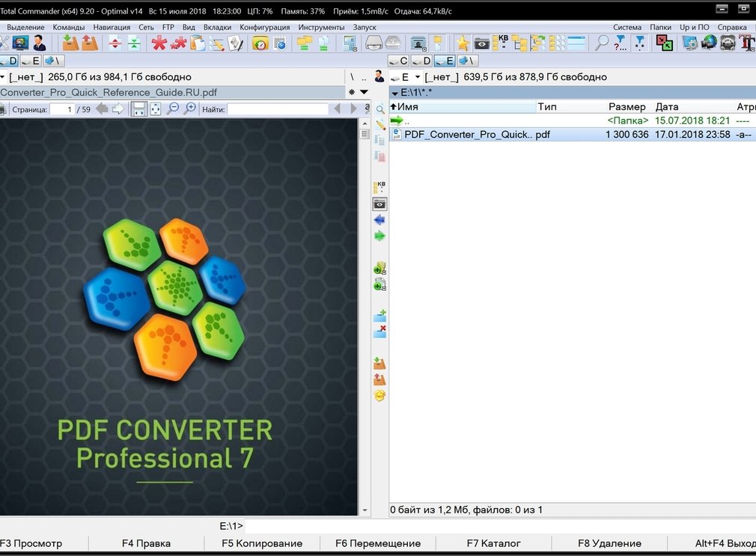Zoom out the PDF preview

[173, 109]
